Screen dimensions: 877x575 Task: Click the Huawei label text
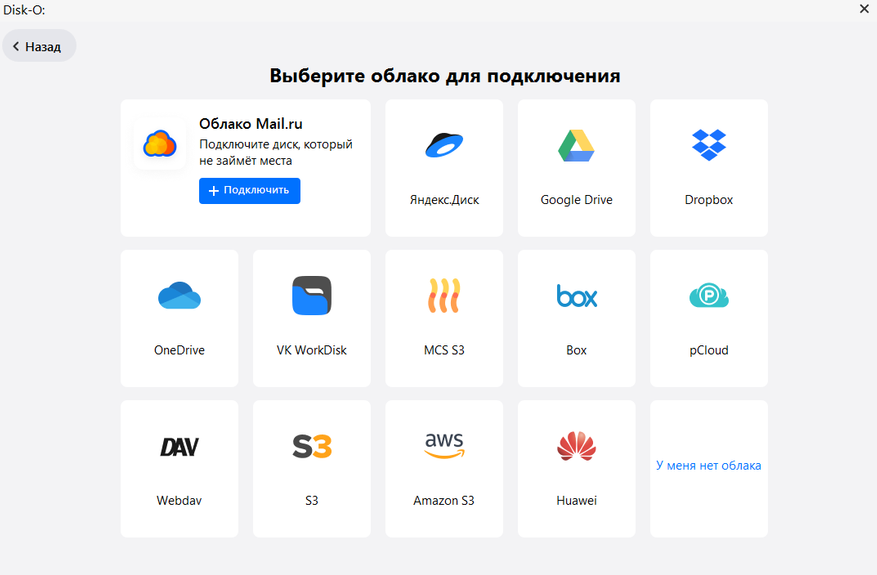[x=576, y=501]
